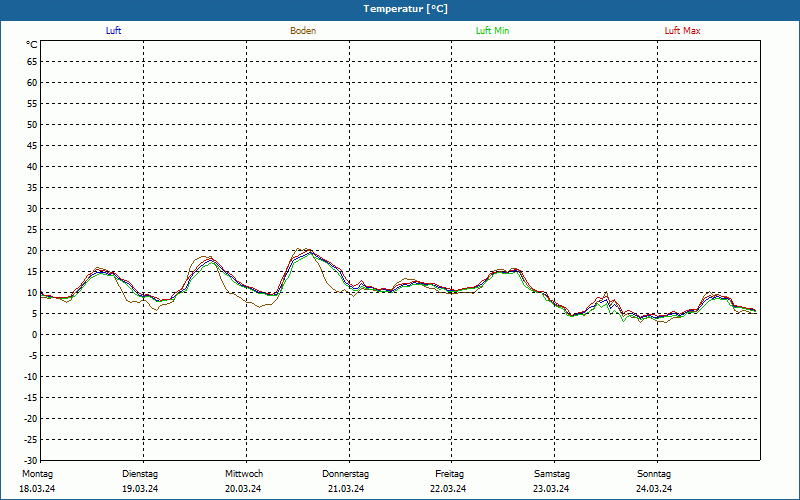Click the 21.03.24 date label
Viewport: 800px width, 500px height.
(346, 489)
